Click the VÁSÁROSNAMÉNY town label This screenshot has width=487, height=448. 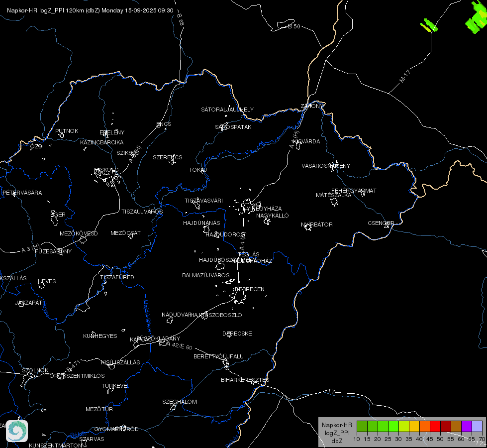click(x=326, y=166)
